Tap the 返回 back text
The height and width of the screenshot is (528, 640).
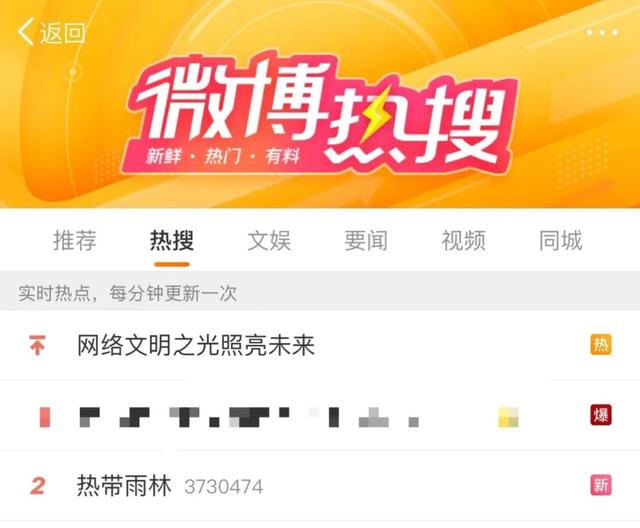pyautogui.click(x=62, y=33)
